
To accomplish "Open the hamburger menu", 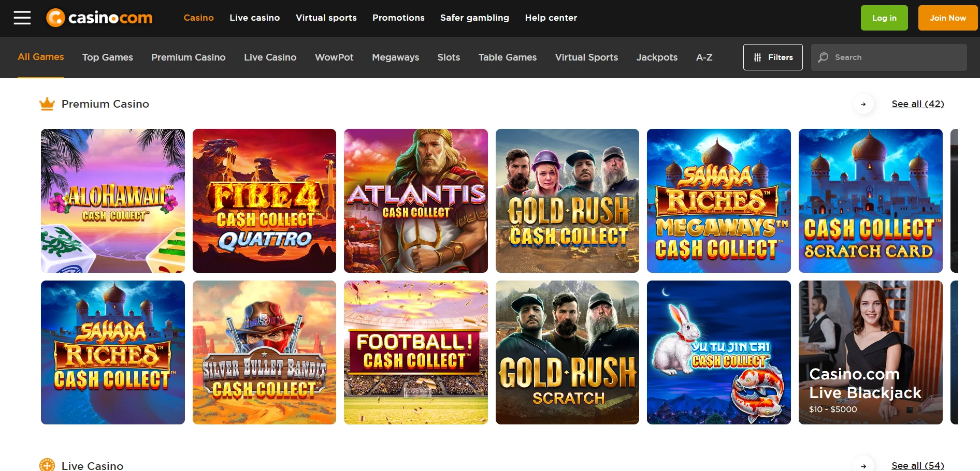I will [x=22, y=18].
